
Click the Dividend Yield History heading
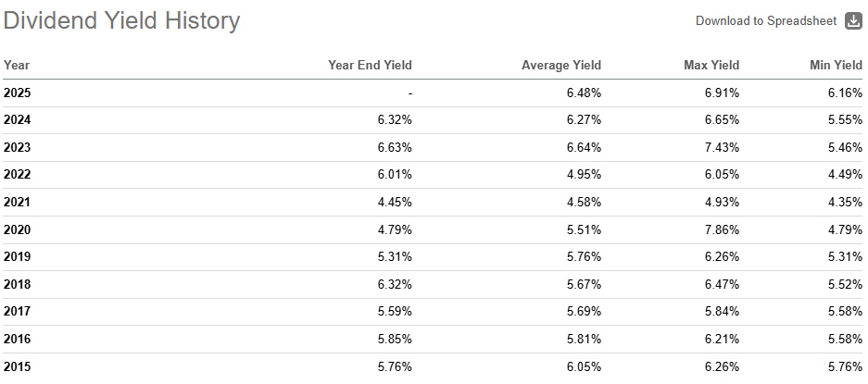[x=121, y=21]
